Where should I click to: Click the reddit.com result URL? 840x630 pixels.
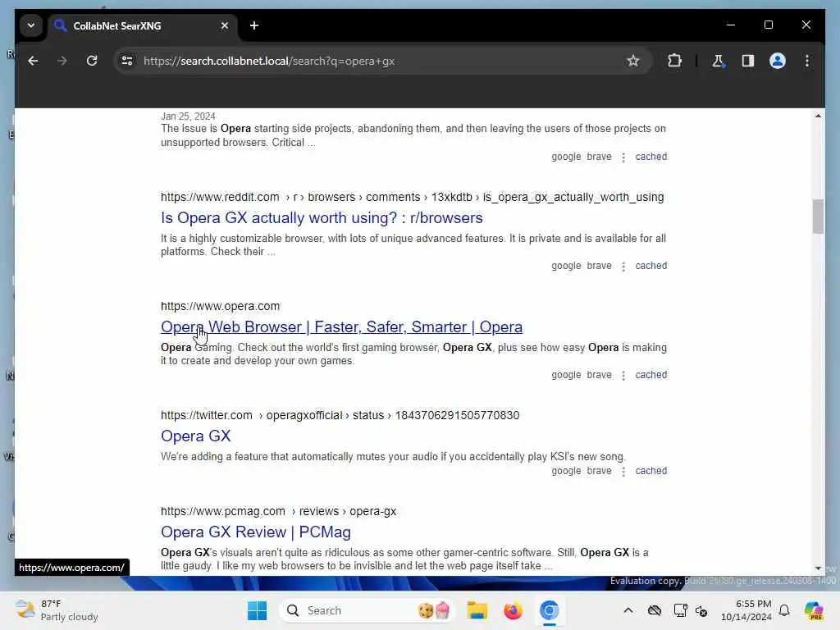tap(412, 197)
